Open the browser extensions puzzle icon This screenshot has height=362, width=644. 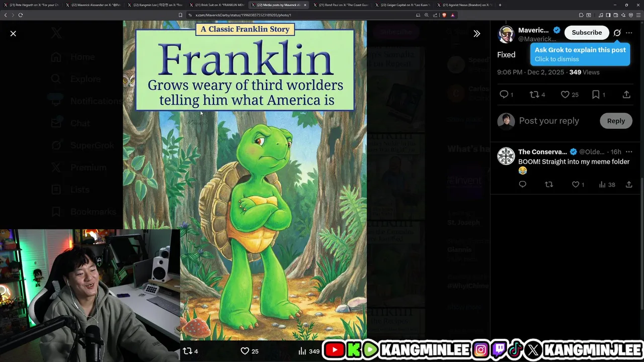point(581,15)
